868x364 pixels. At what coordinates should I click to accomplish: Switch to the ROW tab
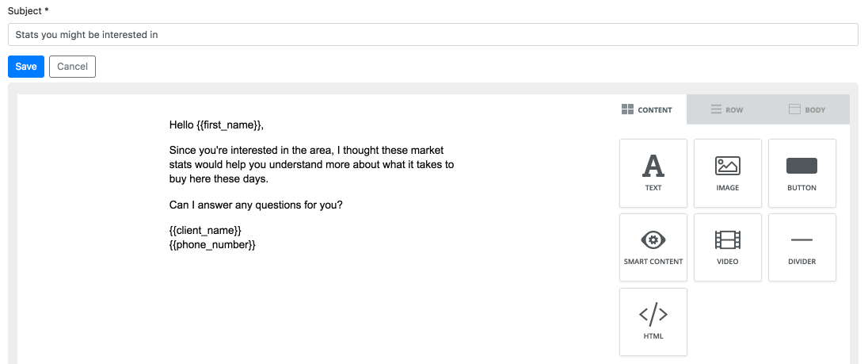point(727,109)
